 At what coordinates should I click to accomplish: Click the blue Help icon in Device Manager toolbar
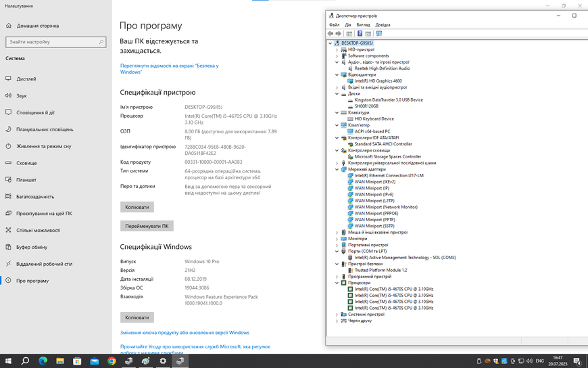click(x=360, y=33)
